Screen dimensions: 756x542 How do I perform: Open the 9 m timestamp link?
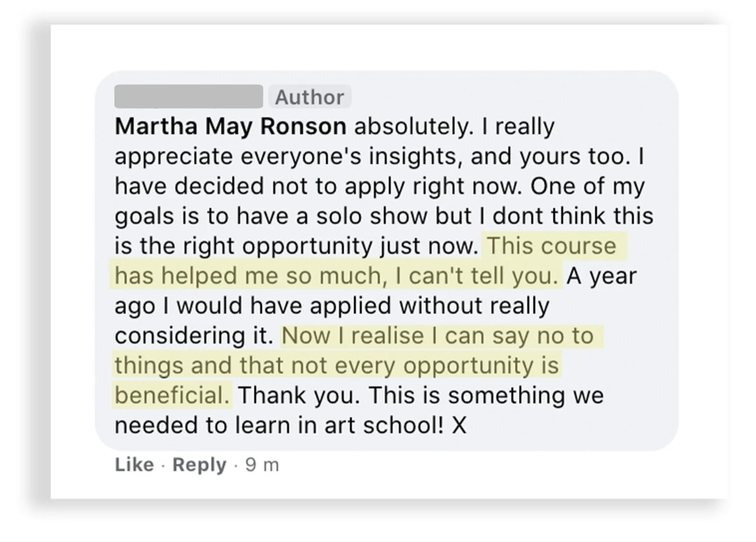262,465
